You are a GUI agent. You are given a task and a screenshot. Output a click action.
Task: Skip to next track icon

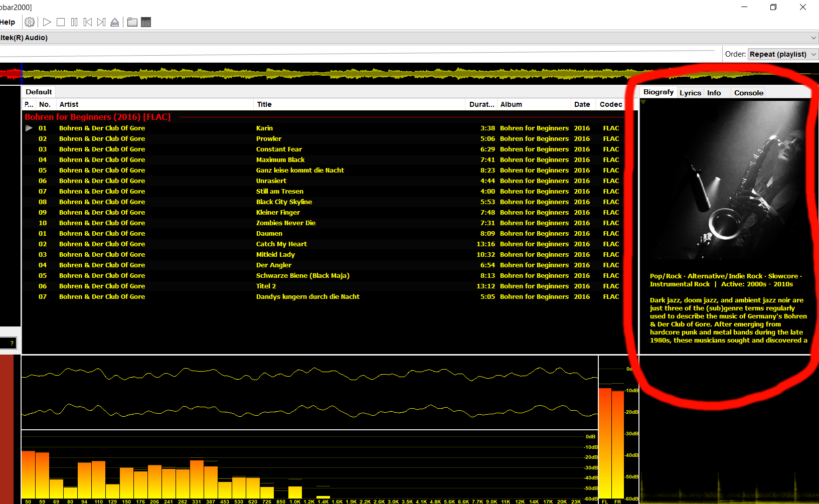click(x=101, y=22)
